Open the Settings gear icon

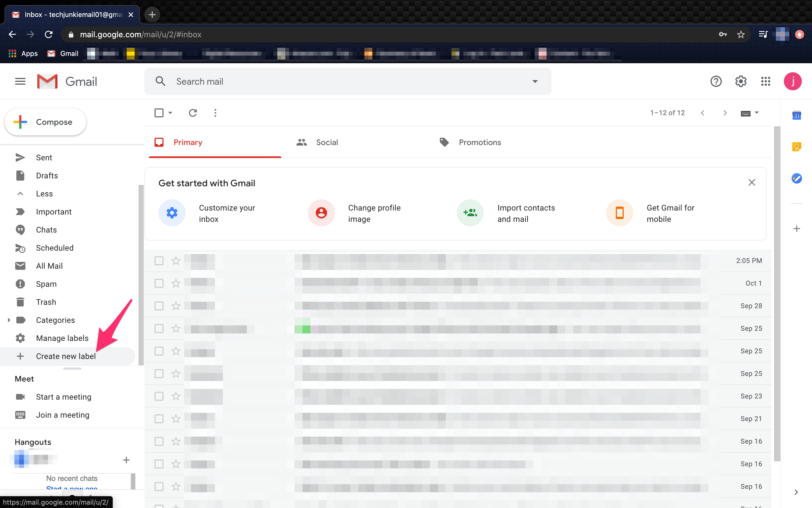741,81
